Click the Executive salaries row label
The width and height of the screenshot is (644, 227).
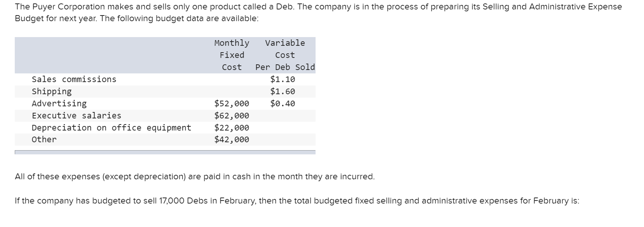(76, 116)
